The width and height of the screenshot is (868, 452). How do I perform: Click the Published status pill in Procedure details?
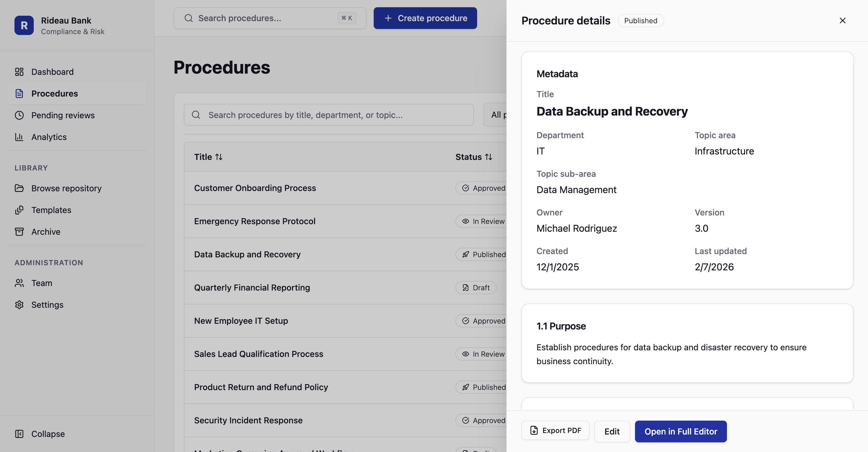coord(640,21)
